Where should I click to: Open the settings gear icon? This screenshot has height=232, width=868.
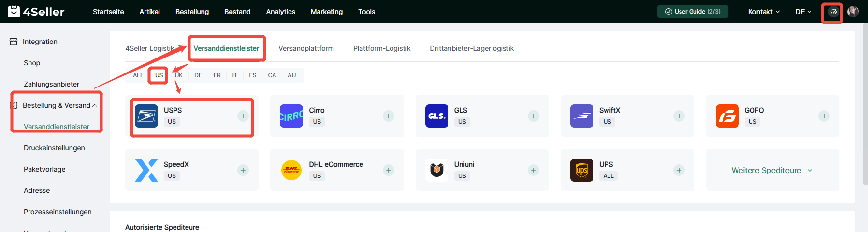[833, 12]
